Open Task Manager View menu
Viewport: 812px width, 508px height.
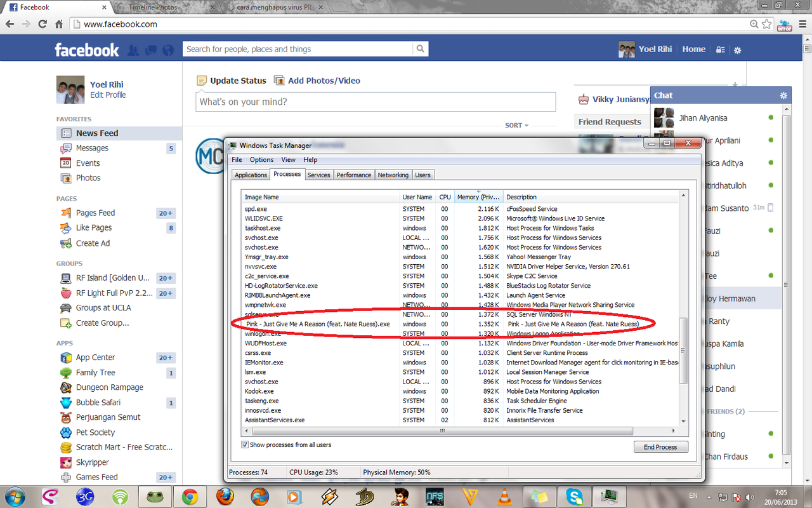point(289,160)
